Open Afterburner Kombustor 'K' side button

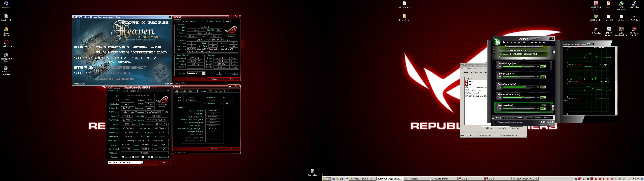pos(494,52)
